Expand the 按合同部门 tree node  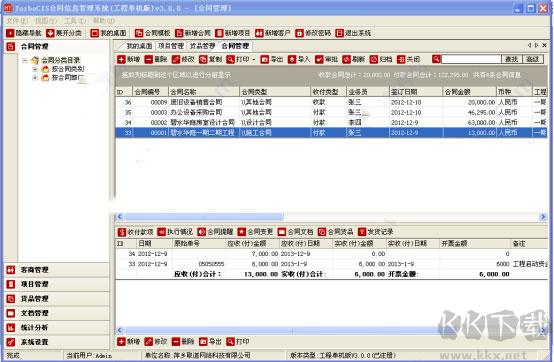click(x=35, y=78)
